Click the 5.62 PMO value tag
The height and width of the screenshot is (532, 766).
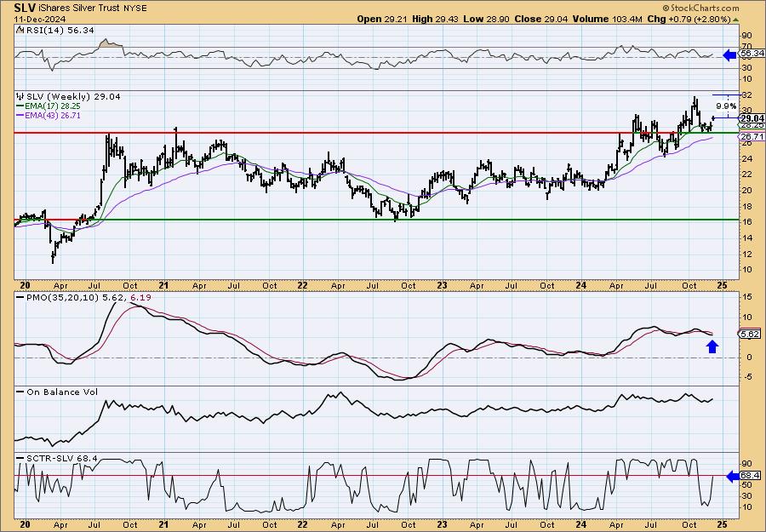point(751,335)
